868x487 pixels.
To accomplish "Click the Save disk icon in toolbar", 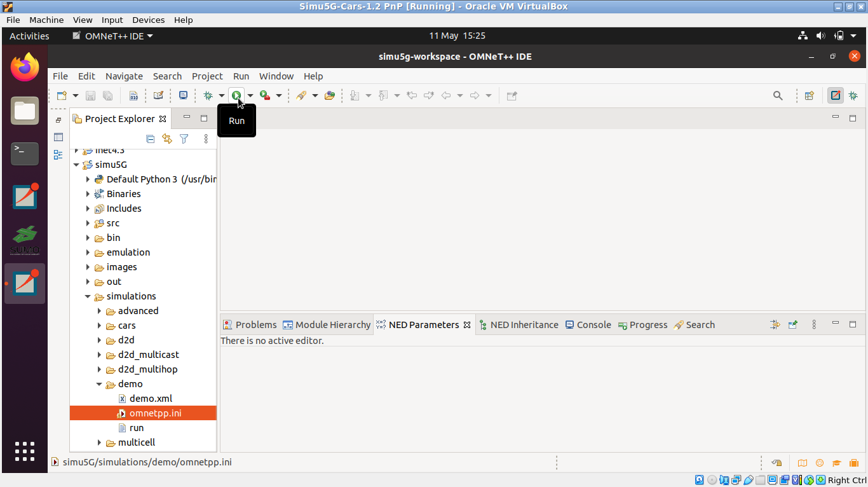I will pyautogui.click(x=90, y=95).
